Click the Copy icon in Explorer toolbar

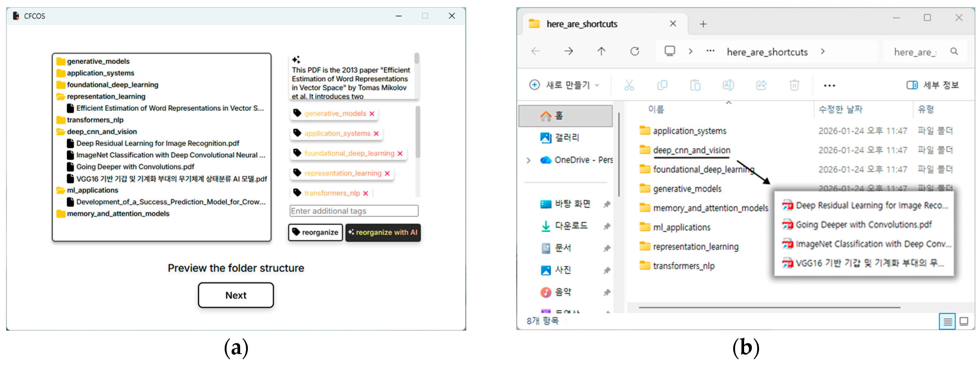(x=662, y=85)
